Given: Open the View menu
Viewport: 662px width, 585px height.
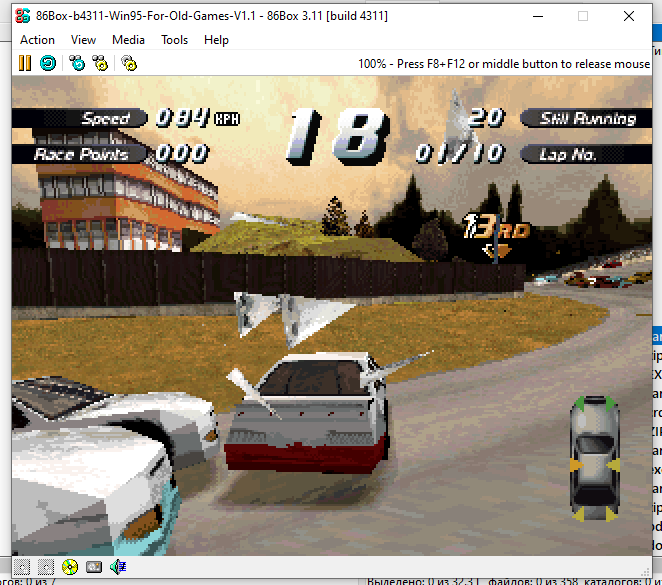Looking at the screenshot, I should 83,40.
